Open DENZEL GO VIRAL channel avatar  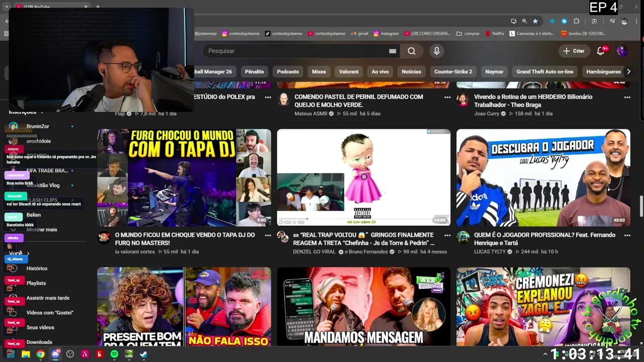(x=282, y=237)
